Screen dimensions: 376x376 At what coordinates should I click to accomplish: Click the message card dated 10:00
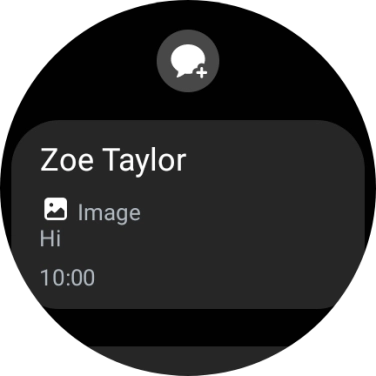point(188,215)
